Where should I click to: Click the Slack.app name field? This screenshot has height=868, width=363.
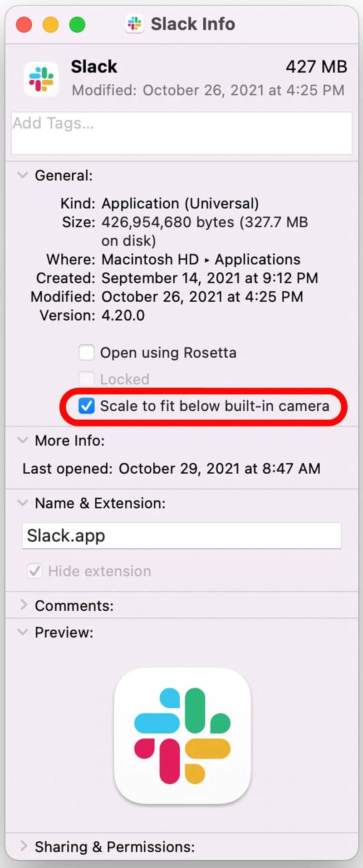click(x=181, y=535)
